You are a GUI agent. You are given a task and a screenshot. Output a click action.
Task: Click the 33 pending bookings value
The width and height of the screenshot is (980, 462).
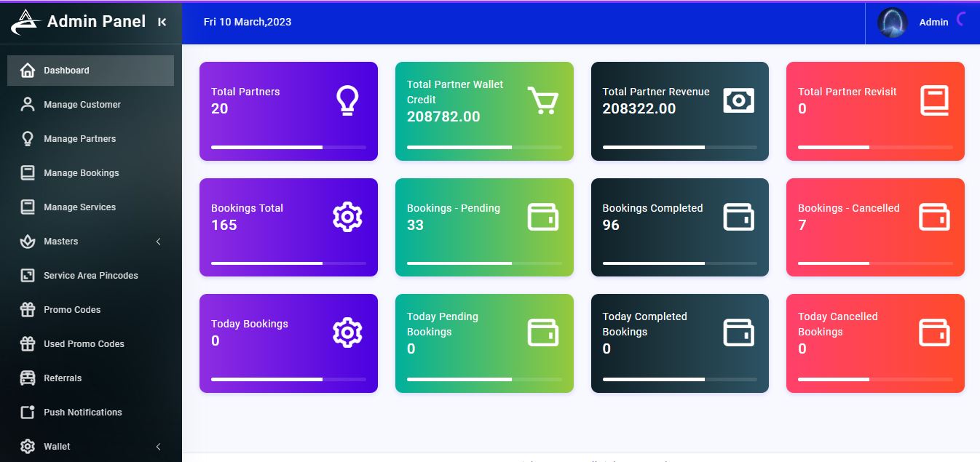coord(415,225)
